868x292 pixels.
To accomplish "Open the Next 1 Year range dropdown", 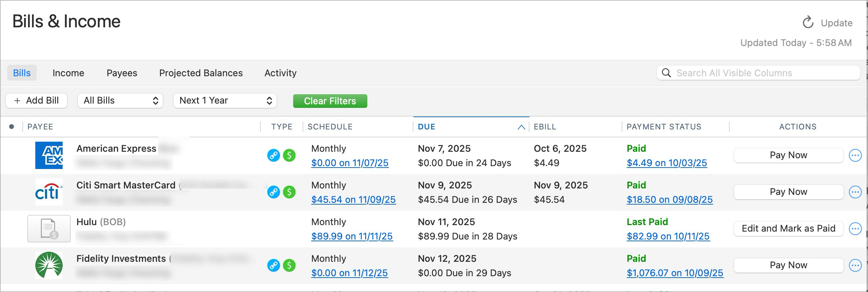I will (225, 101).
